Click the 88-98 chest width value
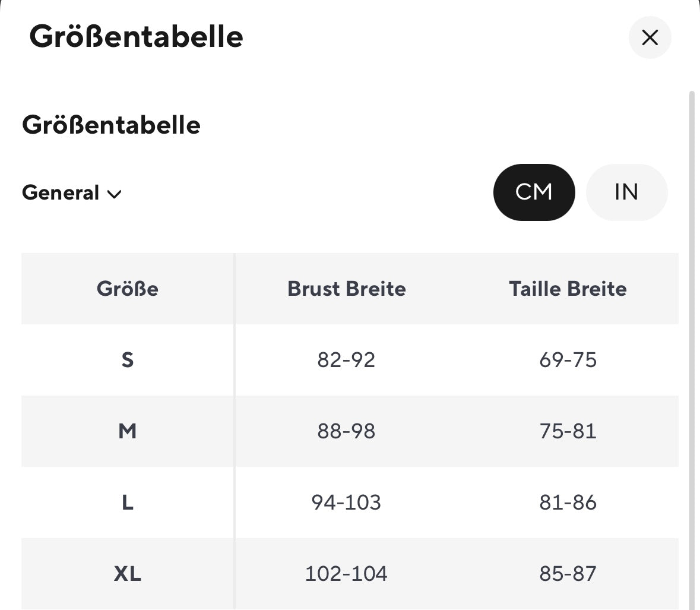The width and height of the screenshot is (700, 610). tap(346, 431)
